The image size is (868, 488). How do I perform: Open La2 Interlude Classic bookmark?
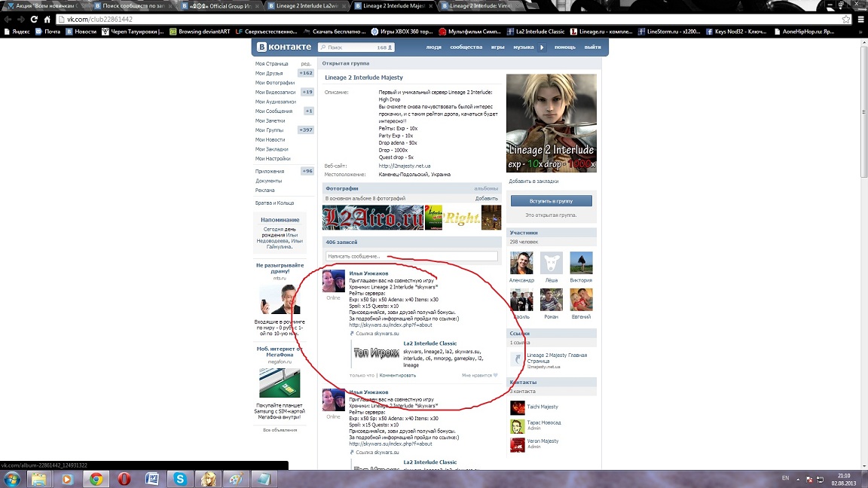[536, 32]
